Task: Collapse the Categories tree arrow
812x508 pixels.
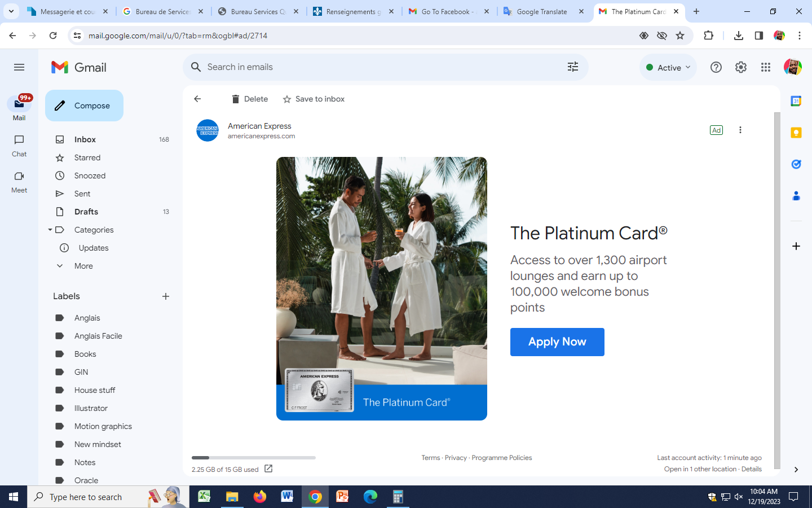Action: click(50, 230)
